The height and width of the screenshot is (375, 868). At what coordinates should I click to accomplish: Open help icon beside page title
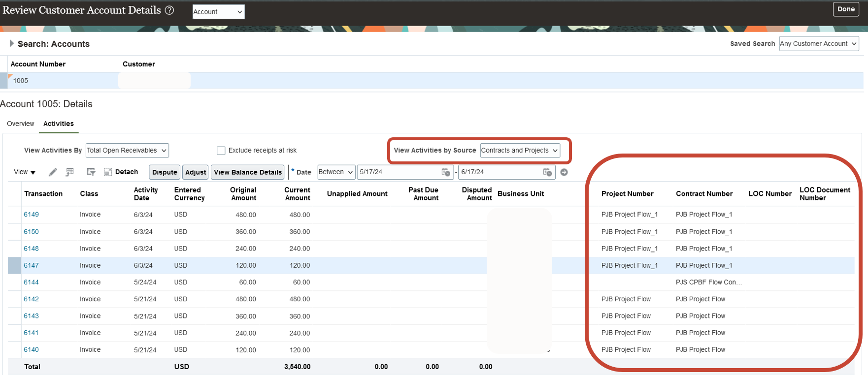pyautogui.click(x=169, y=10)
